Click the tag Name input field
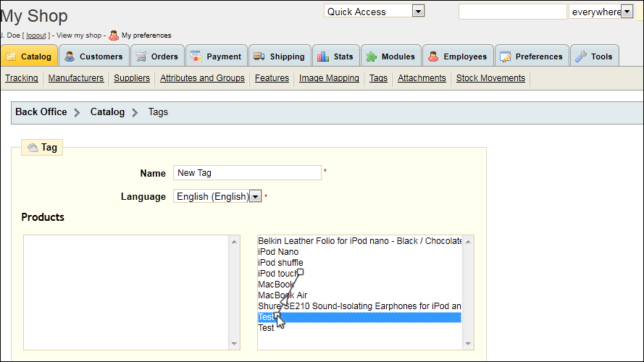The width and height of the screenshot is (644, 362). [247, 172]
